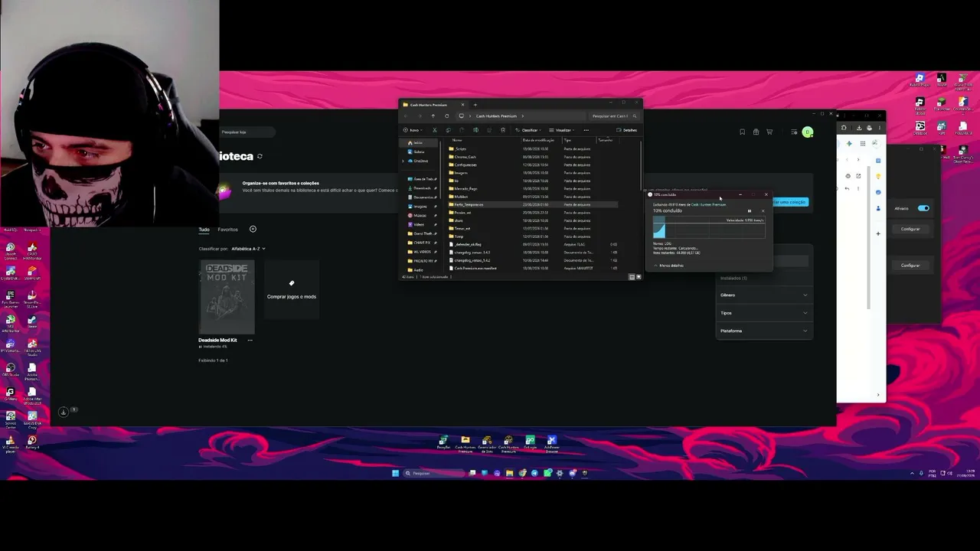Open the Novo dropdown in File Explorer
Viewport: 980px width, 551px height.
[412, 130]
